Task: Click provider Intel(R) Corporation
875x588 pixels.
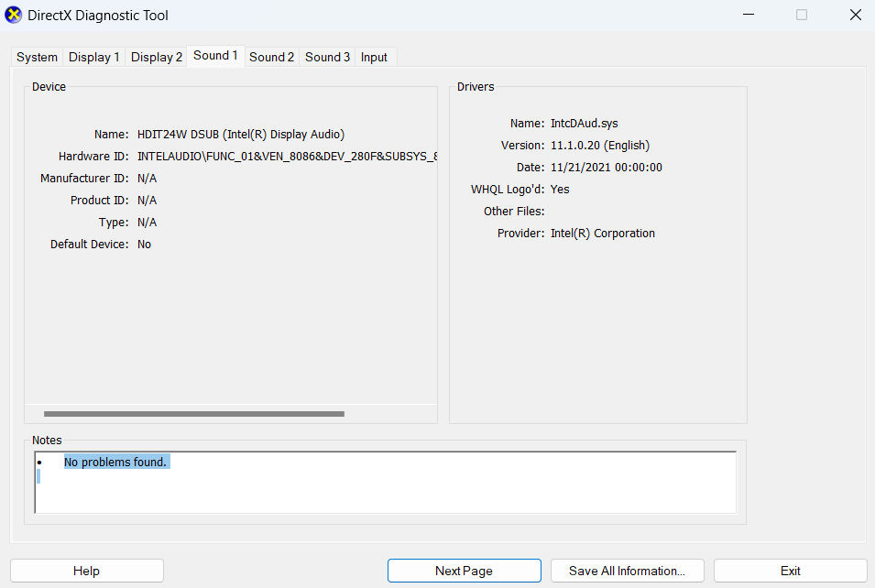Action: (x=603, y=234)
